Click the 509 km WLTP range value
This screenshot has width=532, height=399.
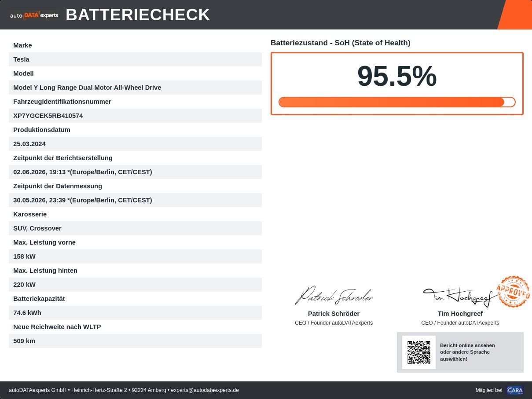24,341
